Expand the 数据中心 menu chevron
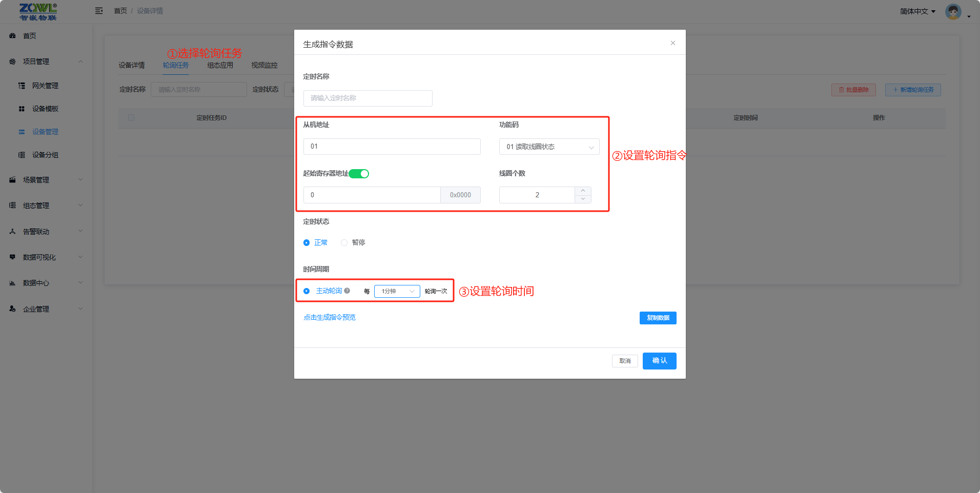 coord(80,283)
